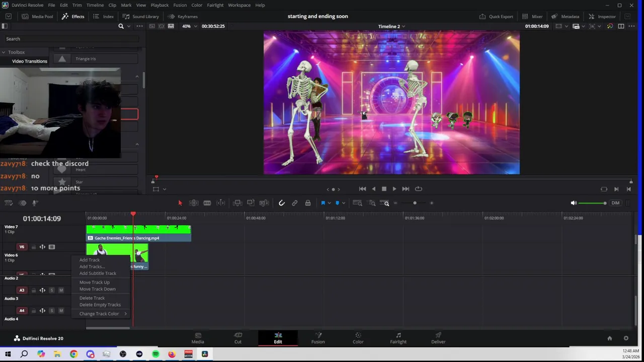Toggle the DIM audio button

pyautogui.click(x=615, y=203)
